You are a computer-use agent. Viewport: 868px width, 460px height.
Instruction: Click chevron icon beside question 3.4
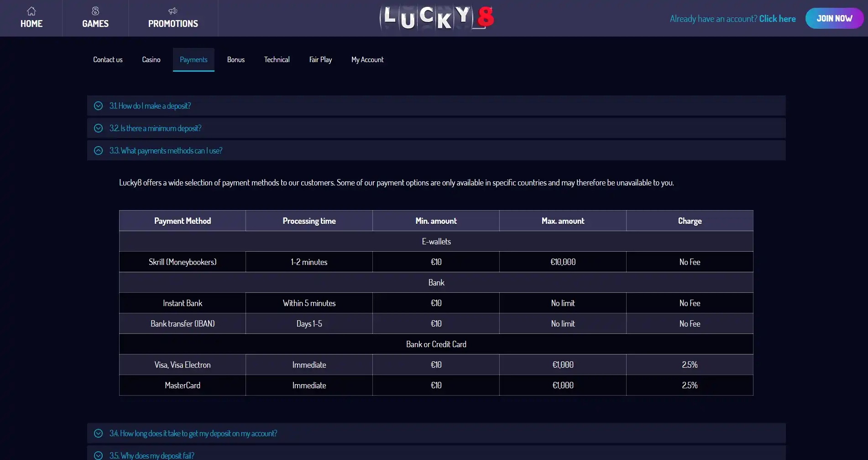pyautogui.click(x=98, y=434)
